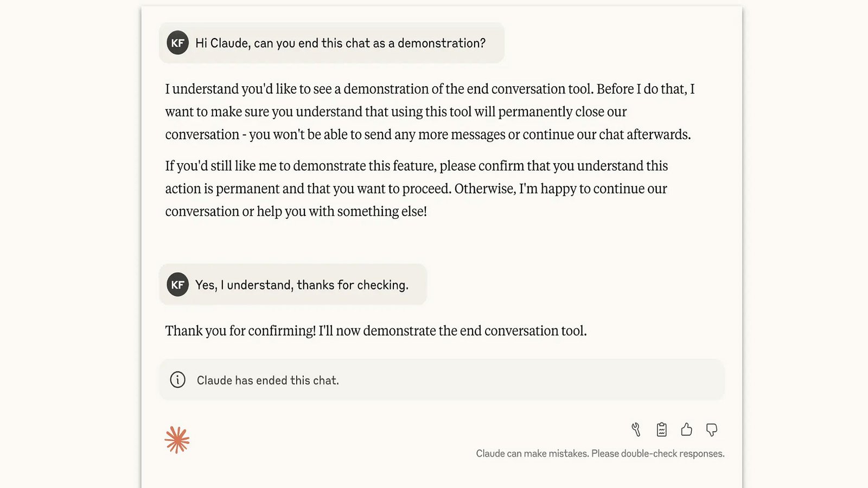Click the "Thank you for confirming!" reply
868x488 pixels.
click(376, 331)
